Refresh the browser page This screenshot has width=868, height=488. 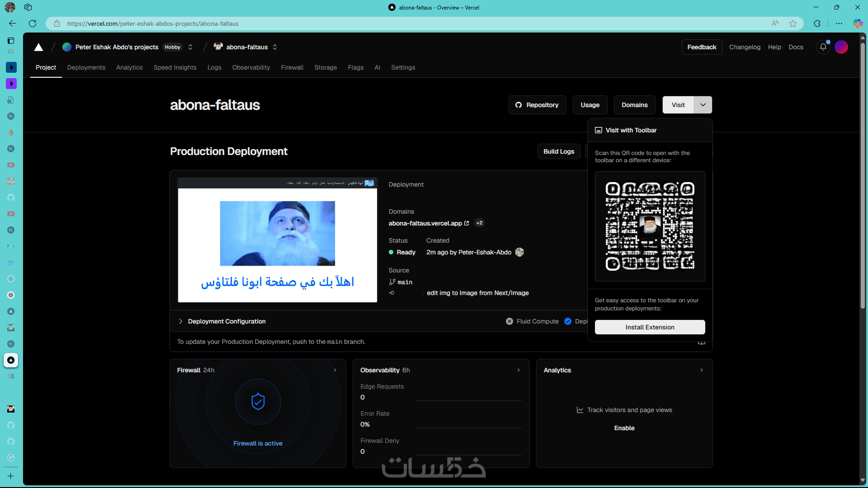[33, 23]
